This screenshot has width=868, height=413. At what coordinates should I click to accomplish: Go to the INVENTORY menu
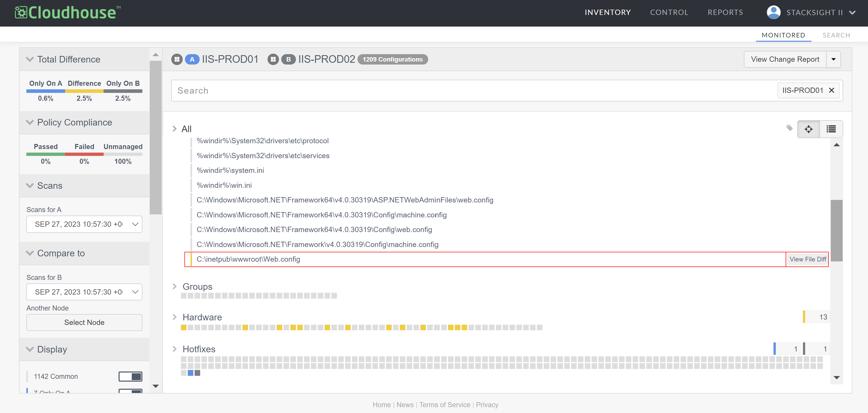608,12
